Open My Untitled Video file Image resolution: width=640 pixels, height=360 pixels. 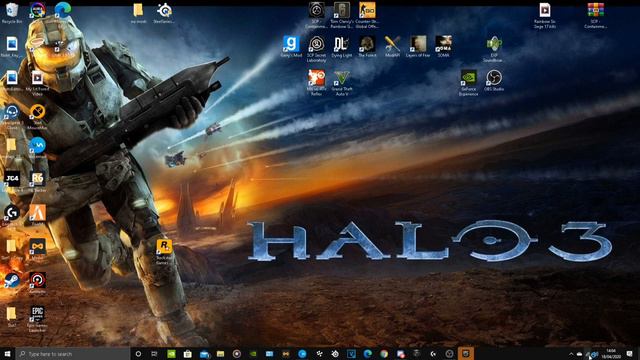click(37, 82)
